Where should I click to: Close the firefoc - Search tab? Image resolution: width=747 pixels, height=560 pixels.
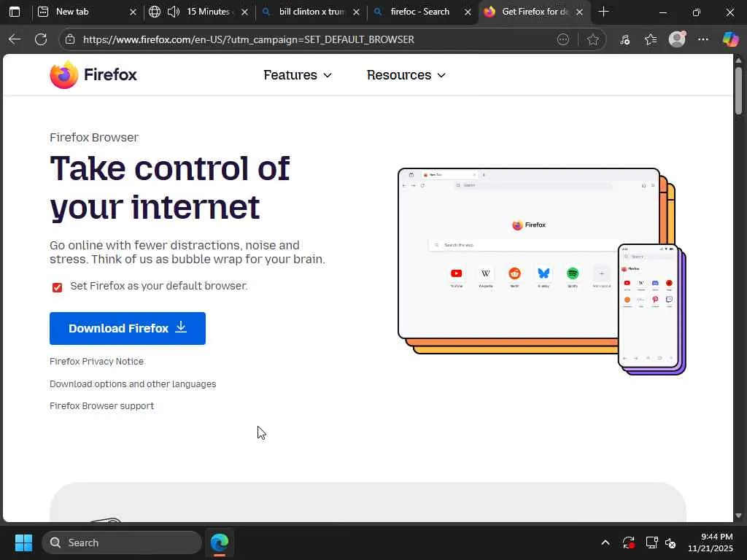point(468,12)
